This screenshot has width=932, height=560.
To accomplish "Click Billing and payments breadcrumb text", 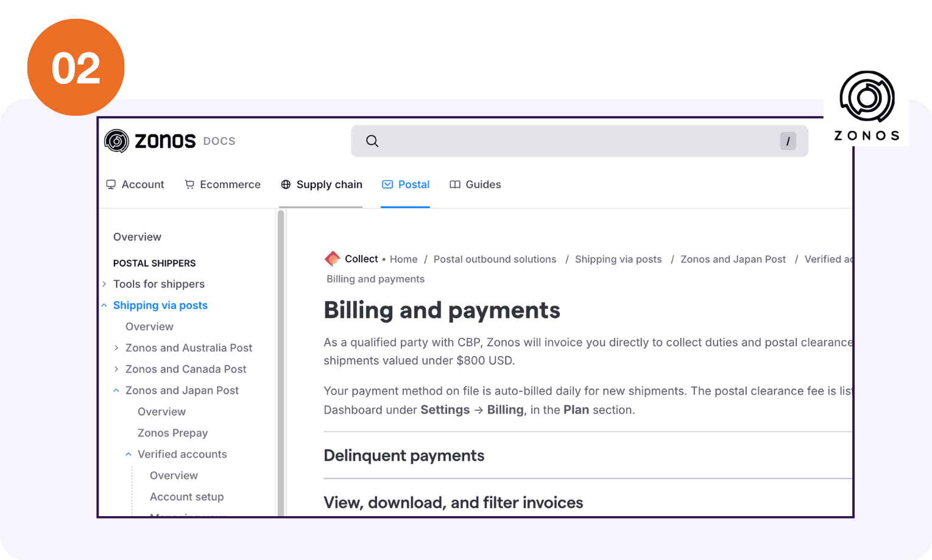I will click(375, 279).
